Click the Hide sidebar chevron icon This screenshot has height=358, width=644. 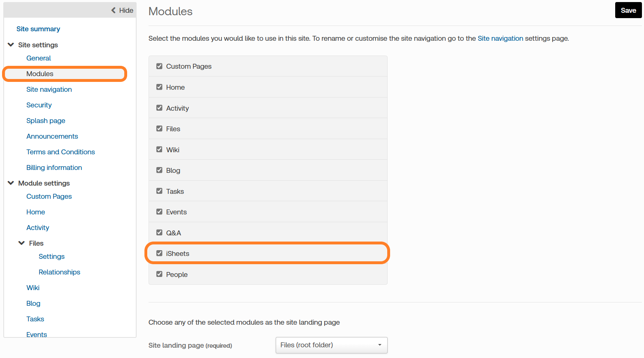pyautogui.click(x=114, y=10)
